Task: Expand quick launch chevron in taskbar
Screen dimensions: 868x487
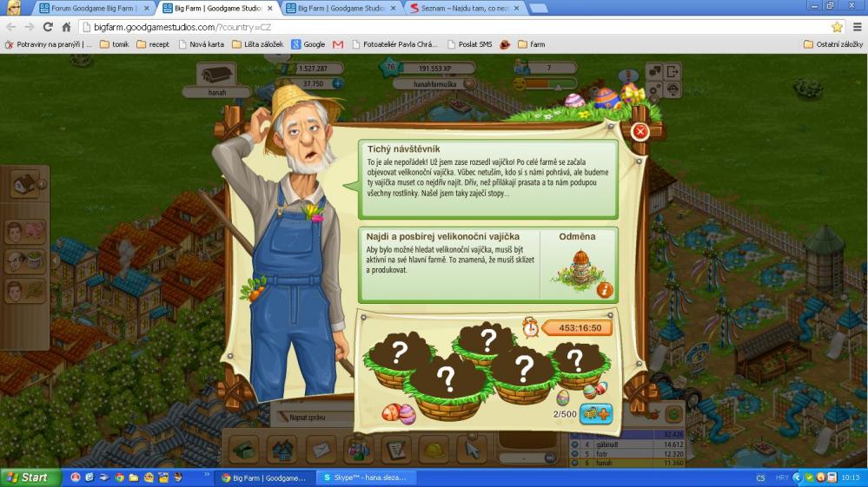Action: pyautogui.click(x=207, y=474)
